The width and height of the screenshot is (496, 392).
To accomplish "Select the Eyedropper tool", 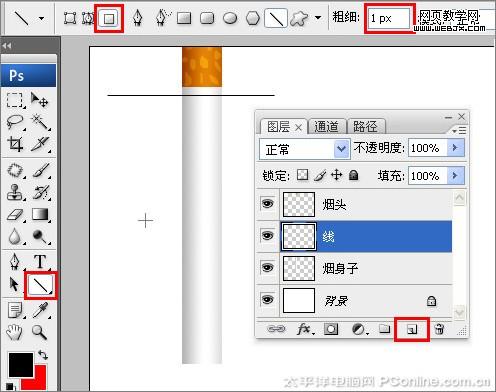I will pyautogui.click(x=41, y=310).
